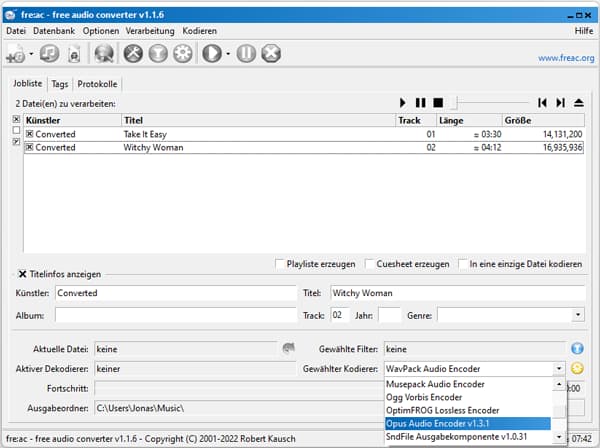Viewport: 600px width, 448px height.
Task: Open the Hilfe menu
Action: [584, 31]
